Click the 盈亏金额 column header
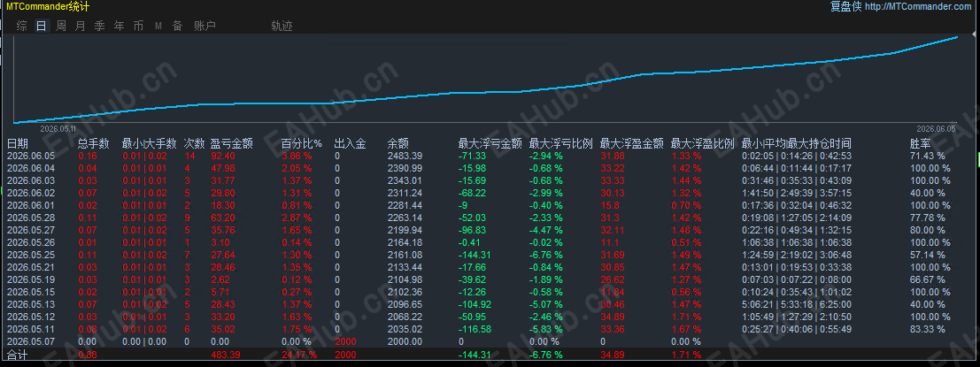The image size is (980, 367). tap(231, 144)
